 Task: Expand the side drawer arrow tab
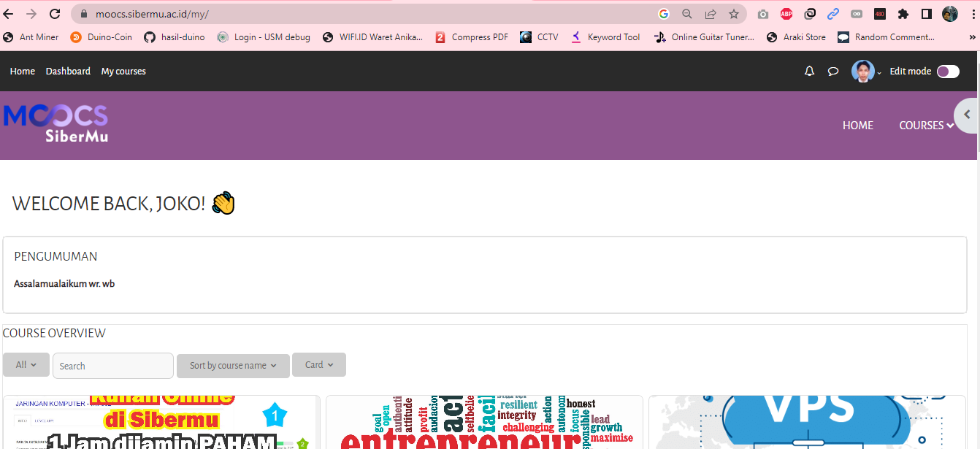click(967, 115)
